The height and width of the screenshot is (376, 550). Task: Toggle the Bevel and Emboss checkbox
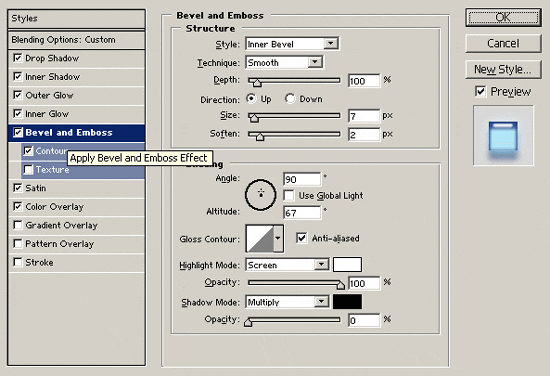tap(18, 132)
